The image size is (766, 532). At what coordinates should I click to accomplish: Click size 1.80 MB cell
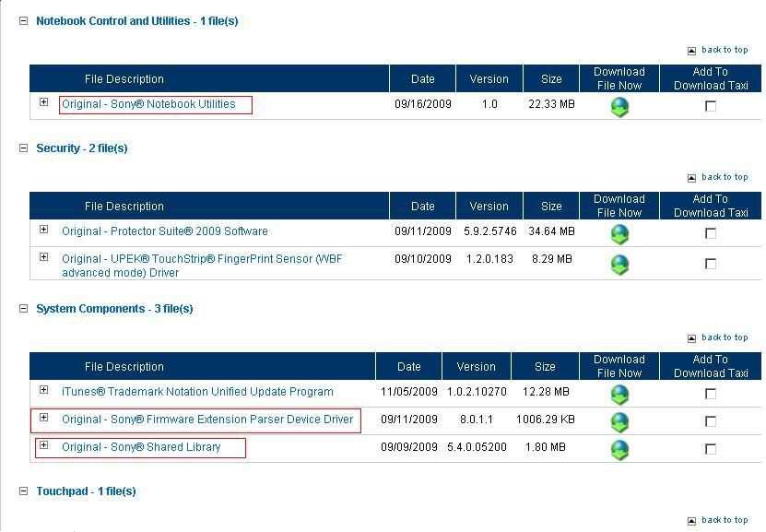point(546,447)
